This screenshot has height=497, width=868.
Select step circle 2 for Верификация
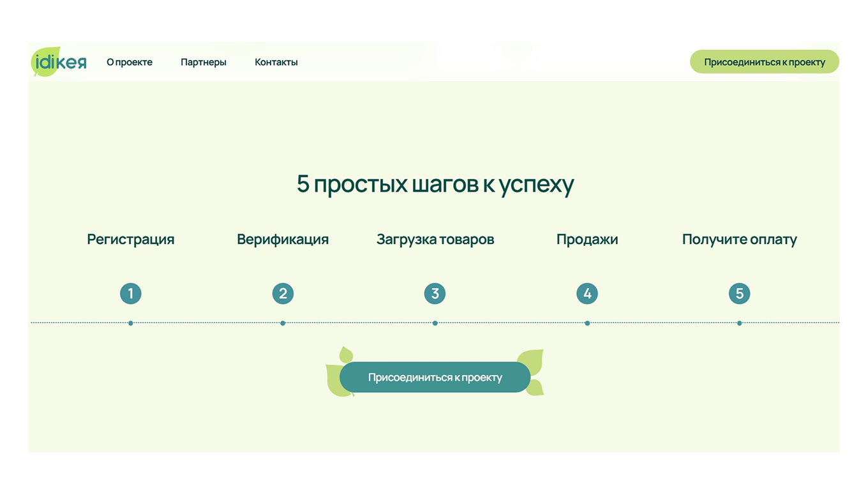coord(283,293)
